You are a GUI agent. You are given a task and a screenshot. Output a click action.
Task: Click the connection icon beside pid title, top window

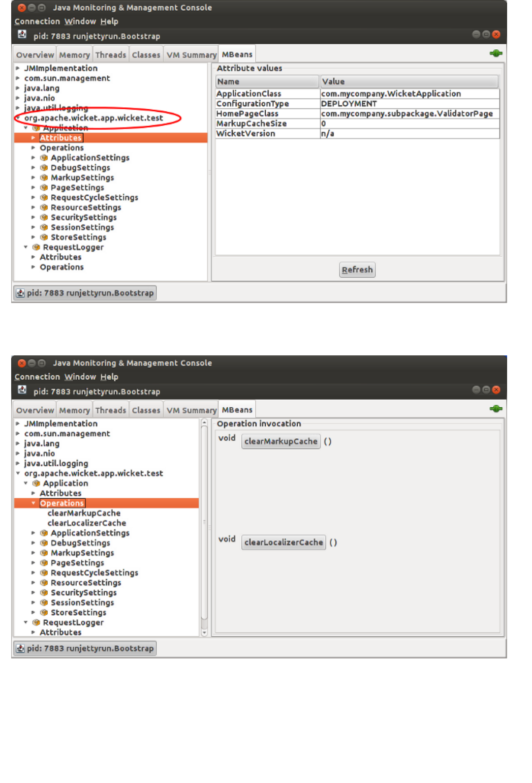coord(22,35)
